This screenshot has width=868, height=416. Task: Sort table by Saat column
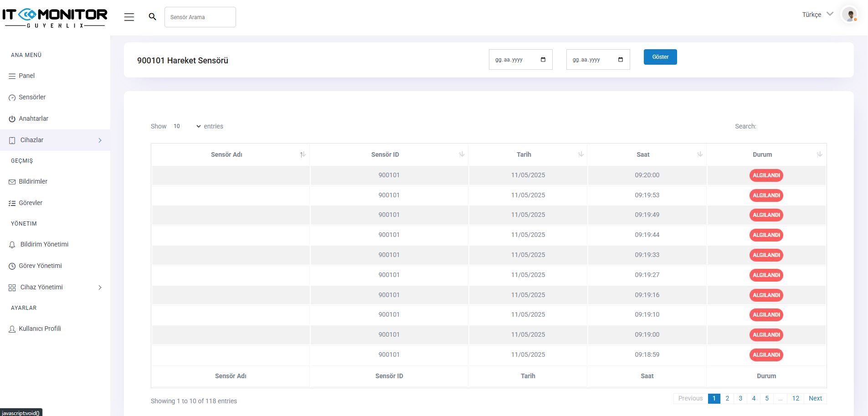pyautogui.click(x=643, y=154)
